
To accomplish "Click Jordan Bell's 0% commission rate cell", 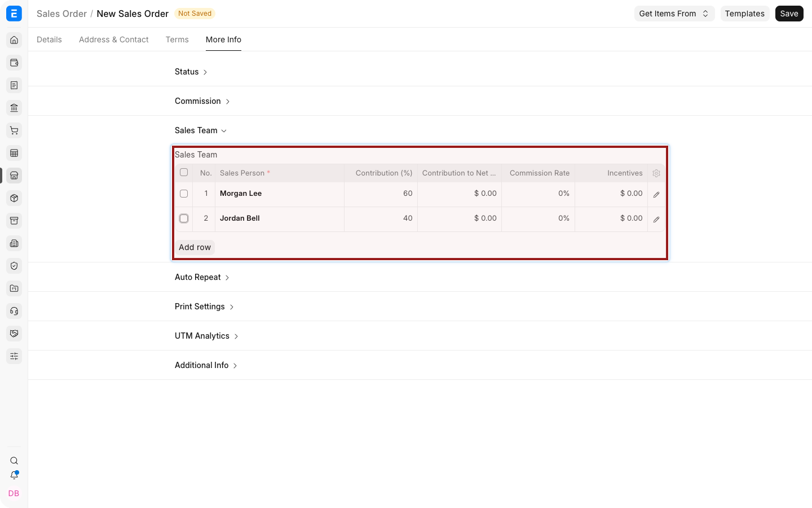I will pyautogui.click(x=539, y=218).
